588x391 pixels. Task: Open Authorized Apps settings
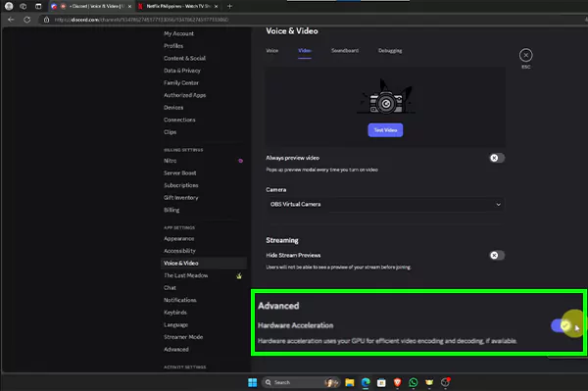[184, 96]
